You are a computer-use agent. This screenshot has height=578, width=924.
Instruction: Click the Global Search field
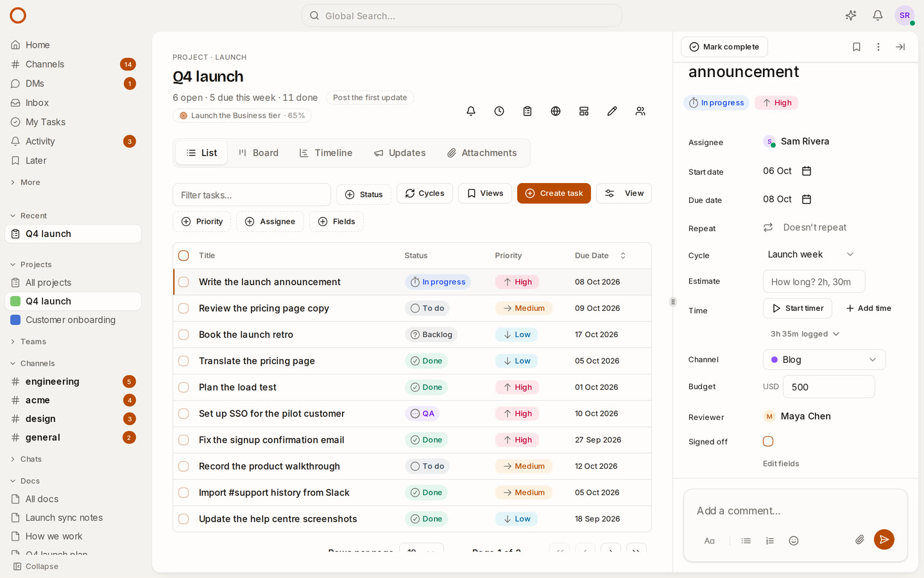(x=462, y=15)
